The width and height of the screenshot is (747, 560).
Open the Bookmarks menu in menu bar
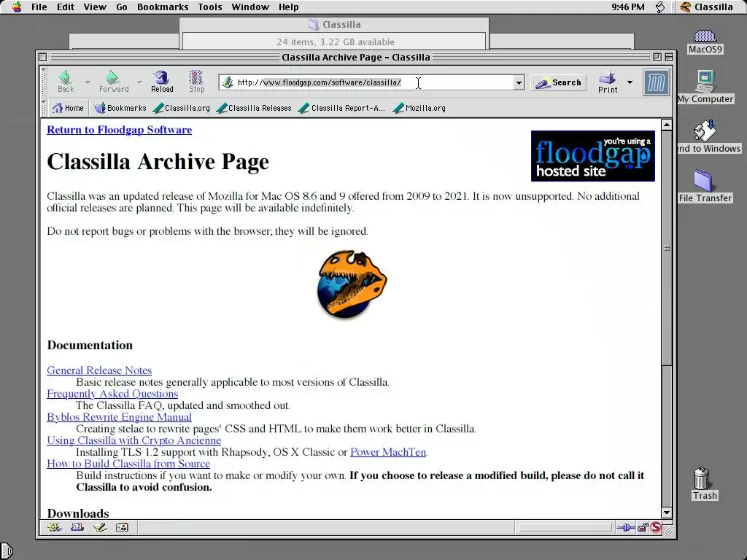pos(163,7)
